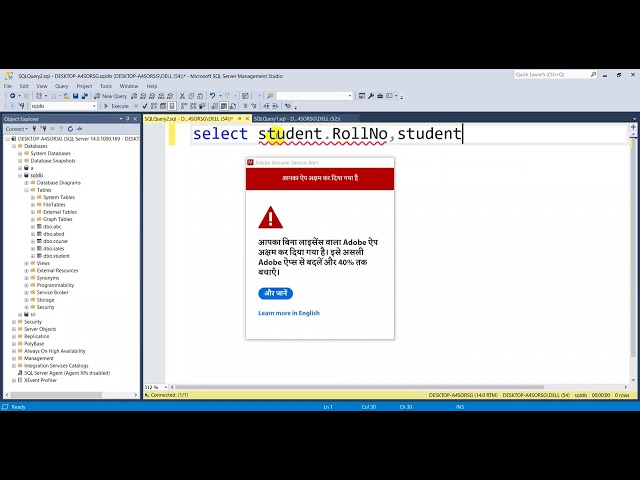
Task: Click the Toolbox icon next to wrench
Action: tap(380, 96)
